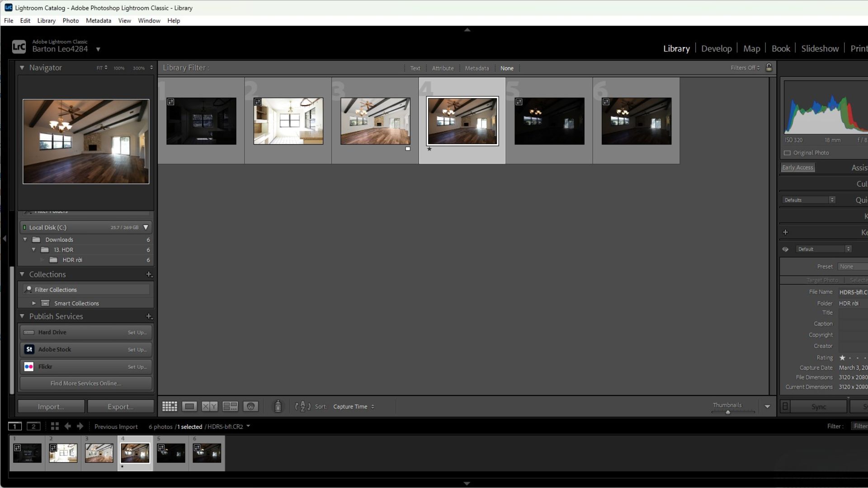Enable the Original Photo checkbox

787,153
